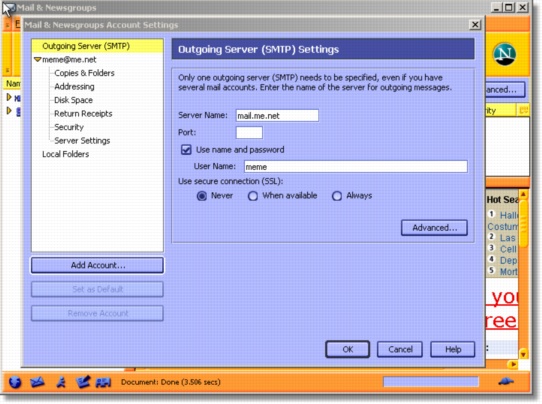Screen dimensions: 542x404
Task: Close the Account Settings dialog with X
Action: pyautogui.click(x=475, y=25)
